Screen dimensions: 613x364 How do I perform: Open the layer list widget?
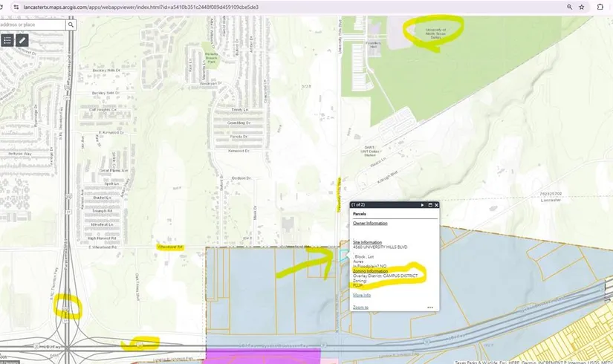point(7,40)
